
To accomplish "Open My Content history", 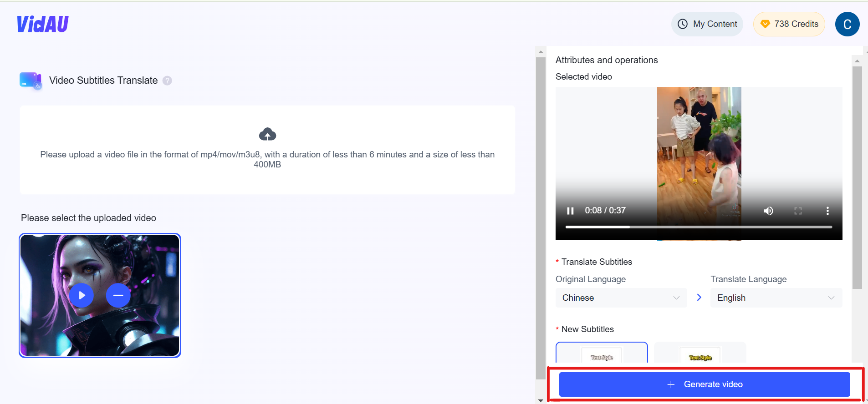I will pos(707,24).
